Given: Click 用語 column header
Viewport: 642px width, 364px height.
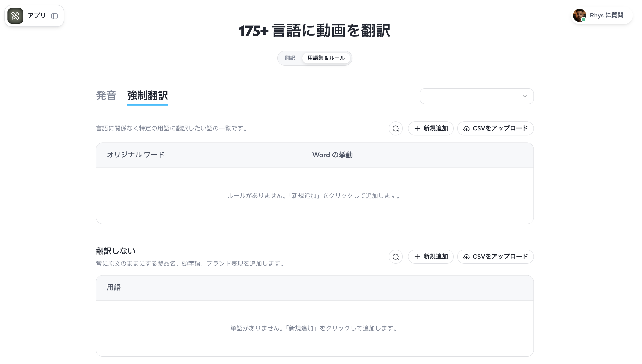Looking at the screenshot, I should point(114,288).
